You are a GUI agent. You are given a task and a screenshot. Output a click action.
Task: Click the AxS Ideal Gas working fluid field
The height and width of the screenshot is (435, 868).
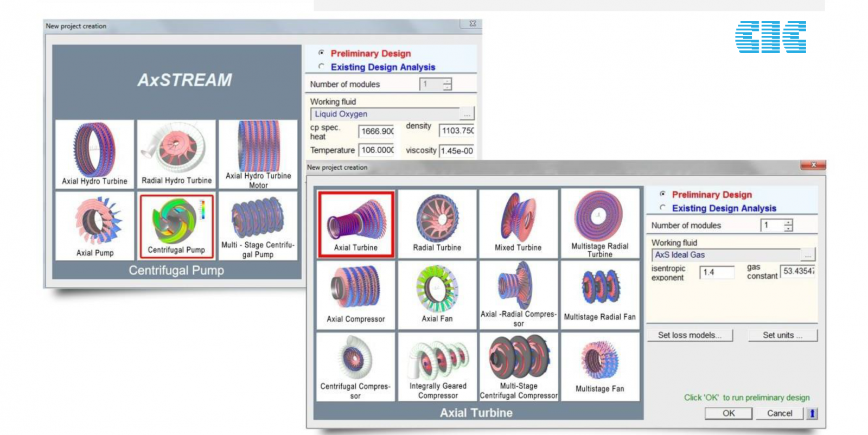pos(726,255)
